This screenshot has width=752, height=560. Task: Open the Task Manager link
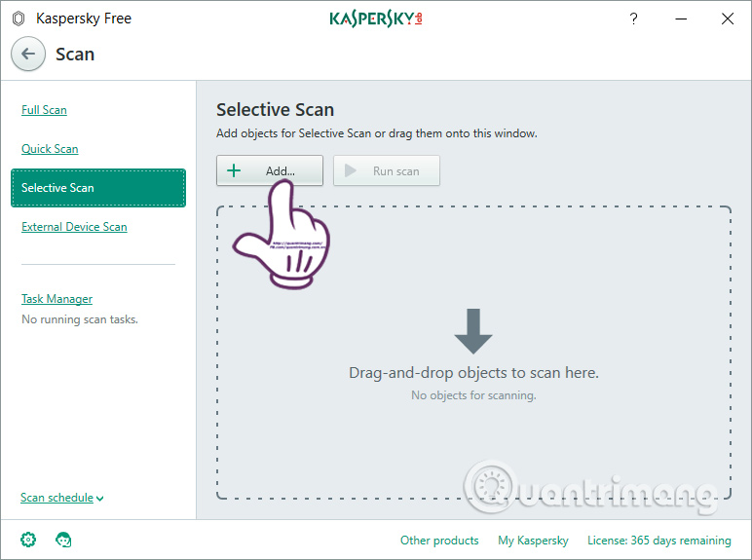[57, 299]
